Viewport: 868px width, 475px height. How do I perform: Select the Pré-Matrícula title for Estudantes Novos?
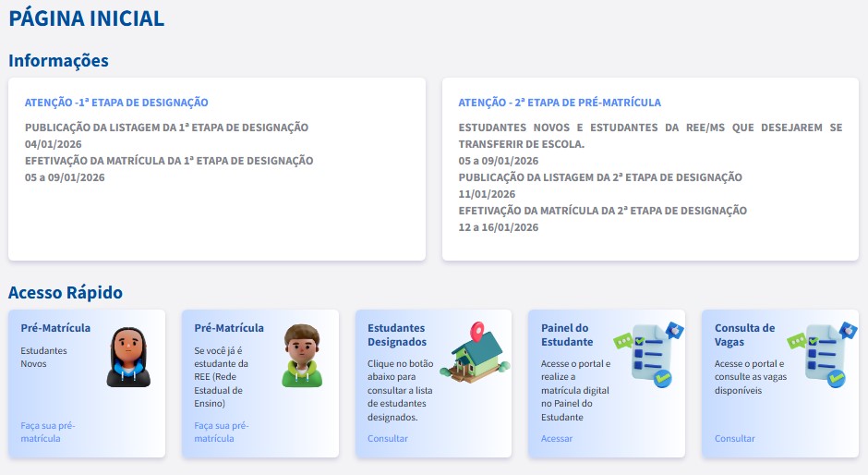point(55,327)
